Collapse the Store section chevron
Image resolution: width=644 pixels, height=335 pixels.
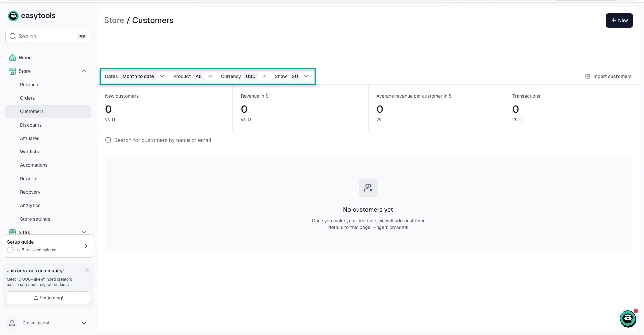(x=84, y=71)
